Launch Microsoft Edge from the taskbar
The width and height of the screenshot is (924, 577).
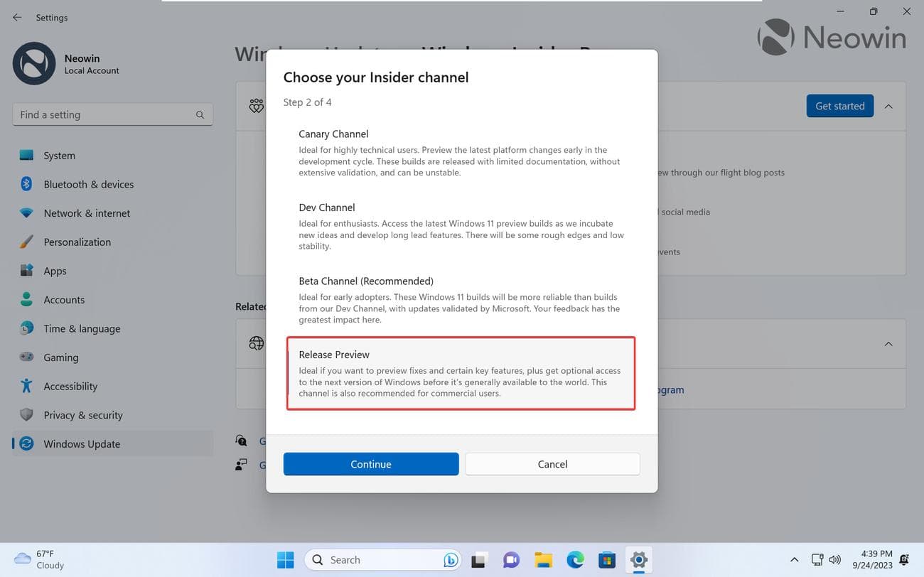[574, 559]
